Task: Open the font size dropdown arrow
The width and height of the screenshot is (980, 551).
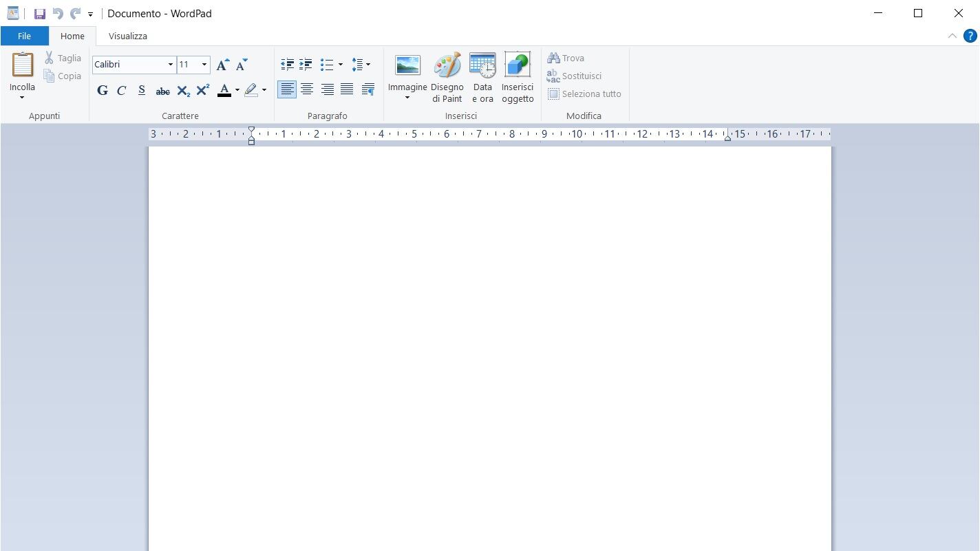Action: [x=204, y=65]
